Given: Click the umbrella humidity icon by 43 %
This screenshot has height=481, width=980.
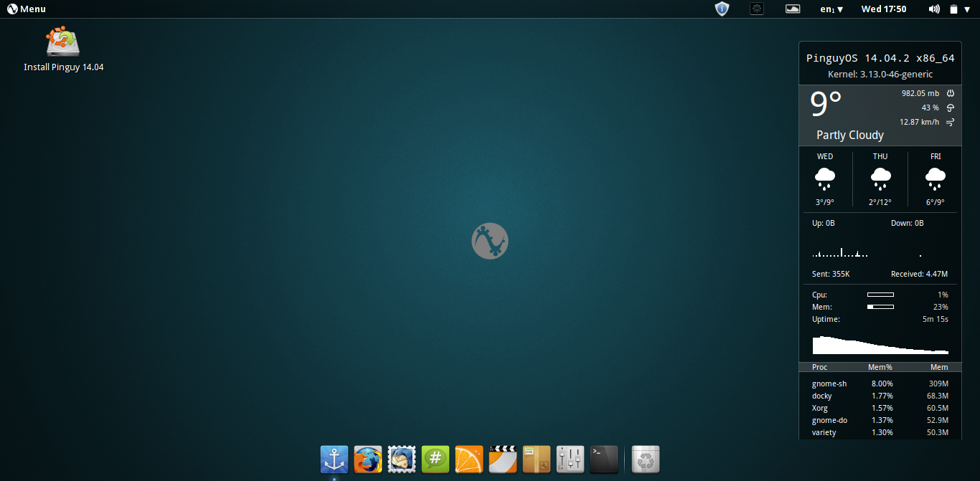Looking at the screenshot, I should point(951,108).
